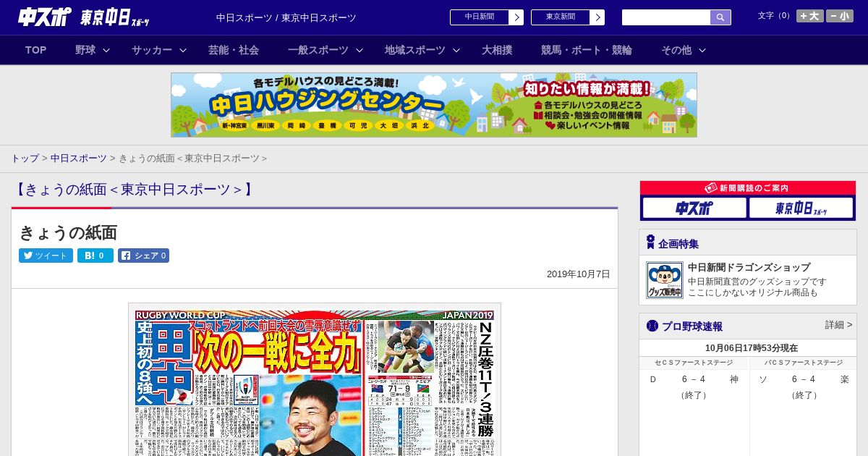Expand the 一般スポーツ dropdown chevron
Screen dimensions: 868x456
[359, 50]
